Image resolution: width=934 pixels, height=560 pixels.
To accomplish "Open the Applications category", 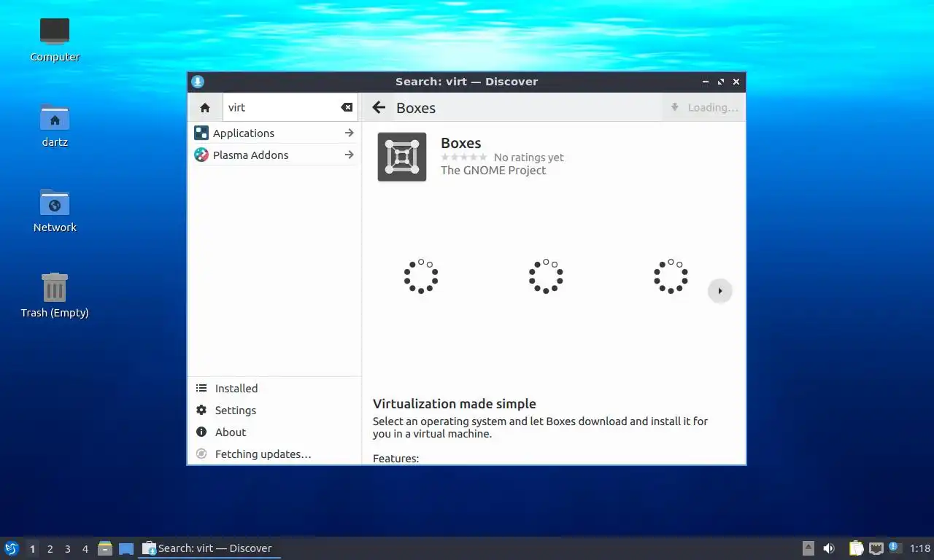I will pos(274,133).
